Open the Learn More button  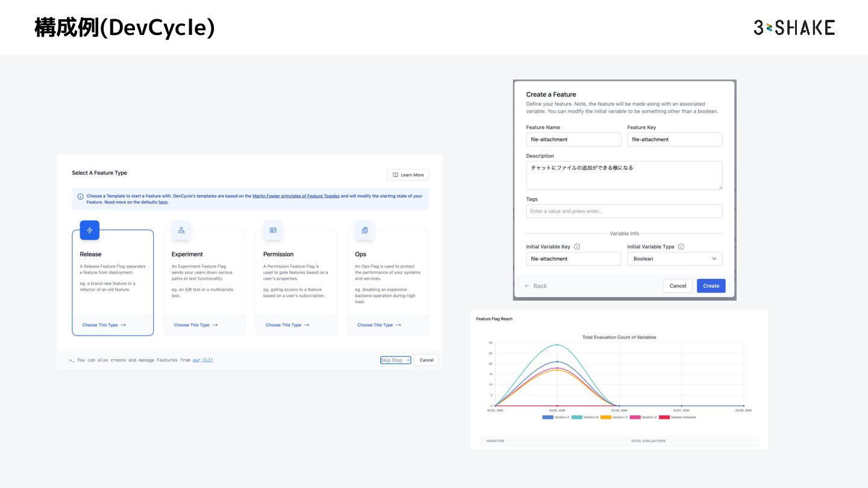coord(408,175)
